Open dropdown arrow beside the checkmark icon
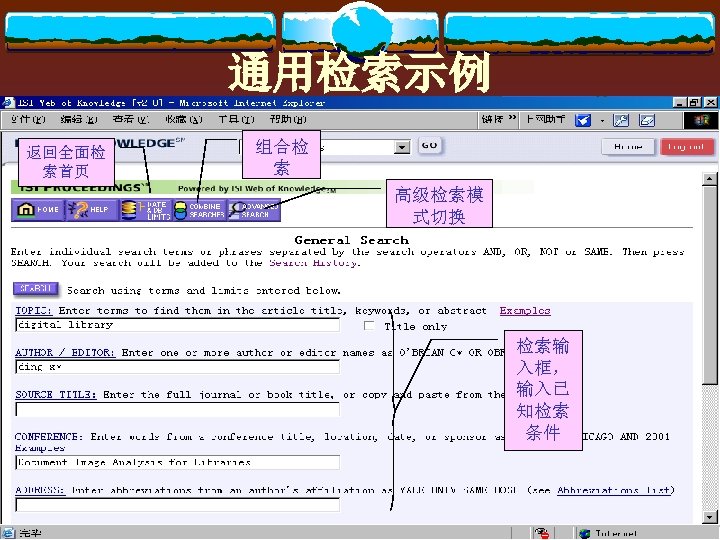Image resolution: width=720 pixels, height=540 pixels. pos(602,121)
